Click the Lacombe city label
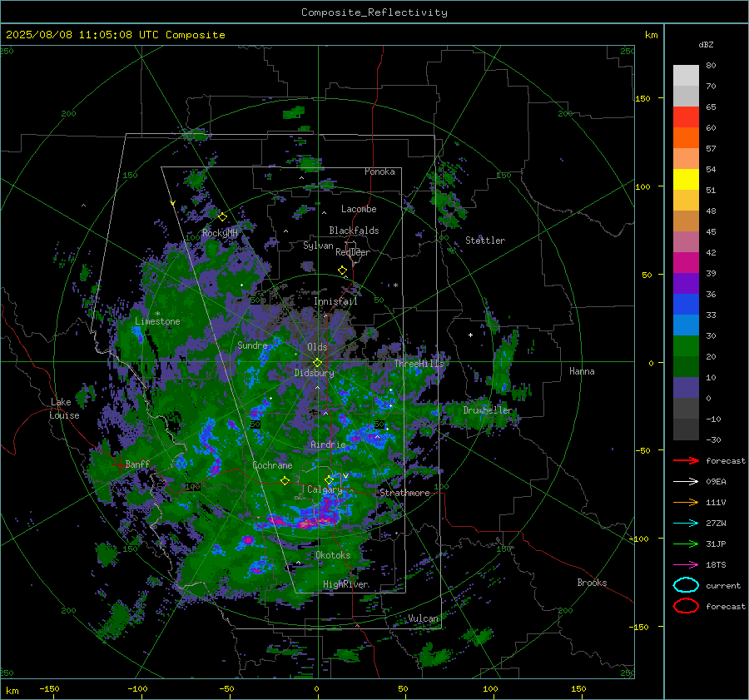Image resolution: width=749 pixels, height=700 pixels. [359, 209]
